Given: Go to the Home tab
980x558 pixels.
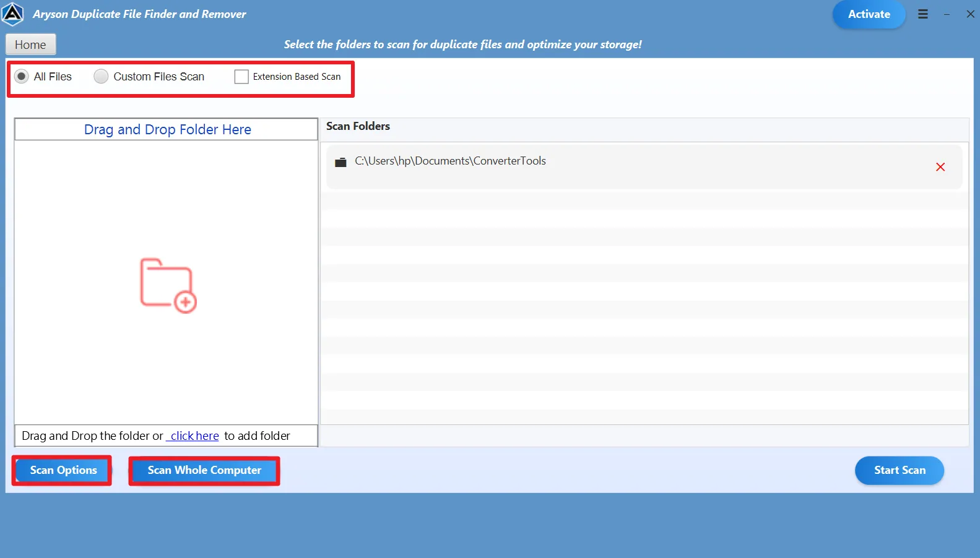Looking at the screenshot, I should click(x=30, y=45).
